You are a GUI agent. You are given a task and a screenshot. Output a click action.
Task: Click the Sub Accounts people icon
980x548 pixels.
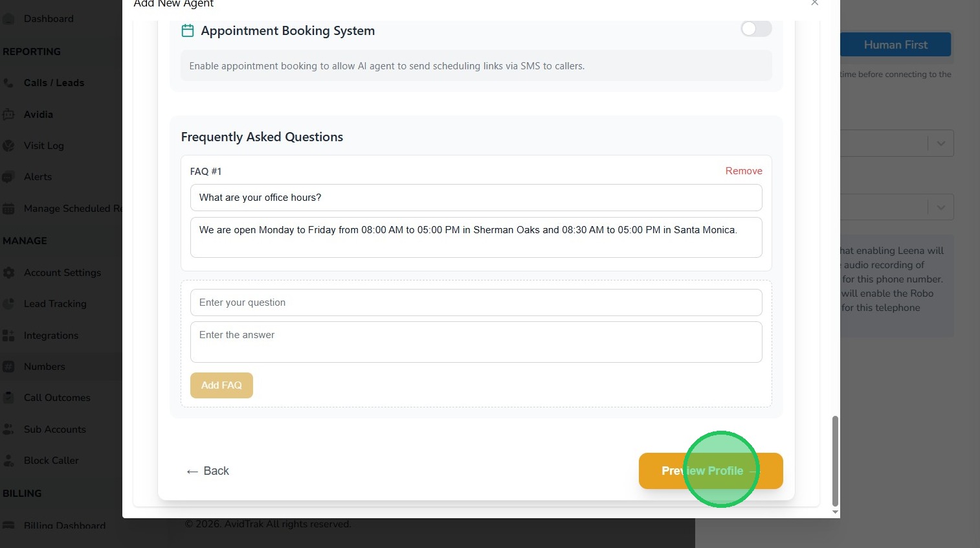pyautogui.click(x=8, y=429)
